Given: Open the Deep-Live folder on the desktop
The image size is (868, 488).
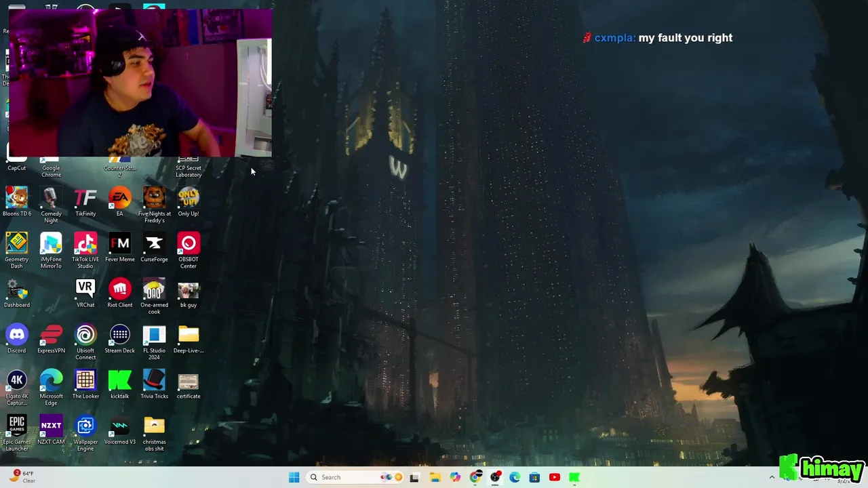Looking at the screenshot, I should pyautogui.click(x=189, y=339).
